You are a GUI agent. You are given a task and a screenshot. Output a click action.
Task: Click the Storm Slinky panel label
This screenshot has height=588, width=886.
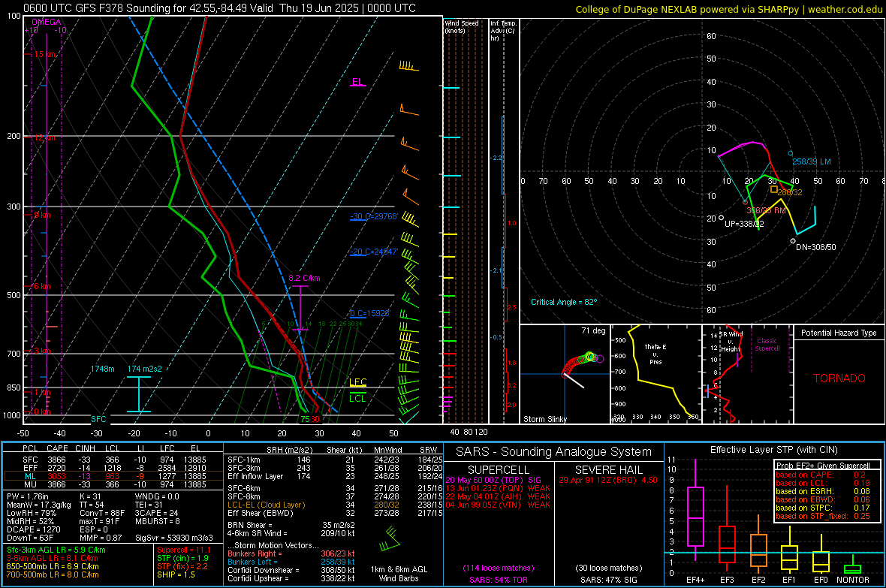coord(545,419)
